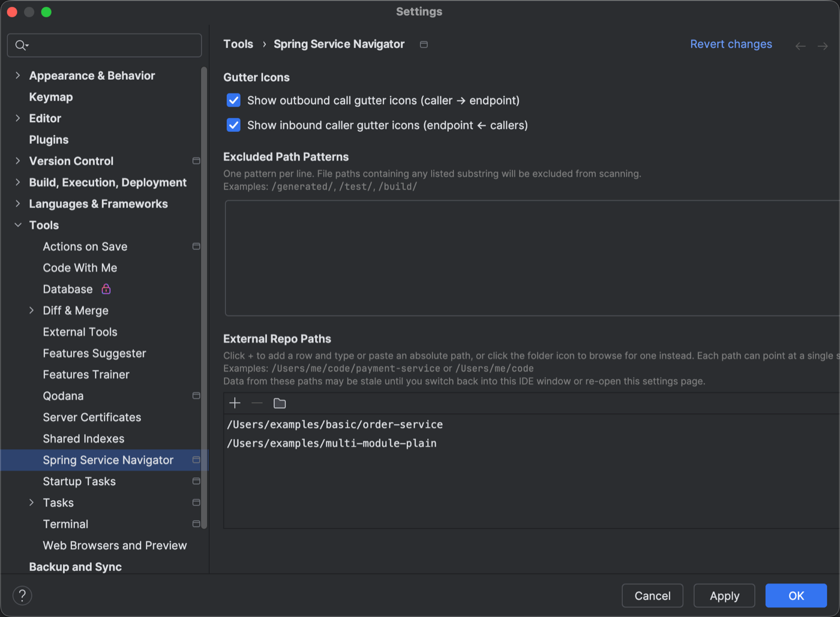The height and width of the screenshot is (617, 840).
Task: Expand Build, Execution, Deployment section
Action: pos(17,182)
